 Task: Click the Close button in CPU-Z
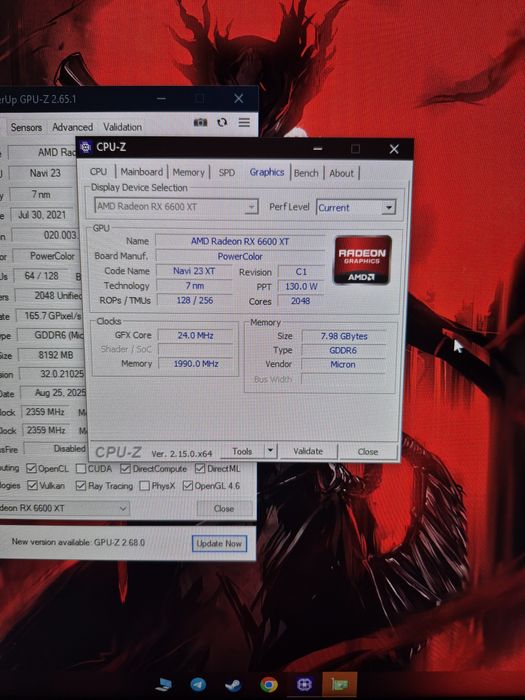[368, 452]
